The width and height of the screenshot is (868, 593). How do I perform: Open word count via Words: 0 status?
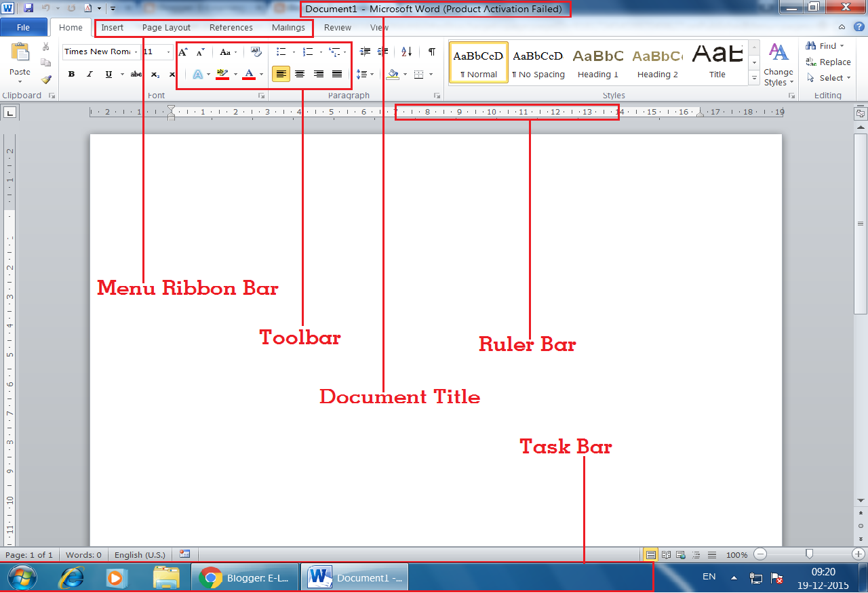83,554
